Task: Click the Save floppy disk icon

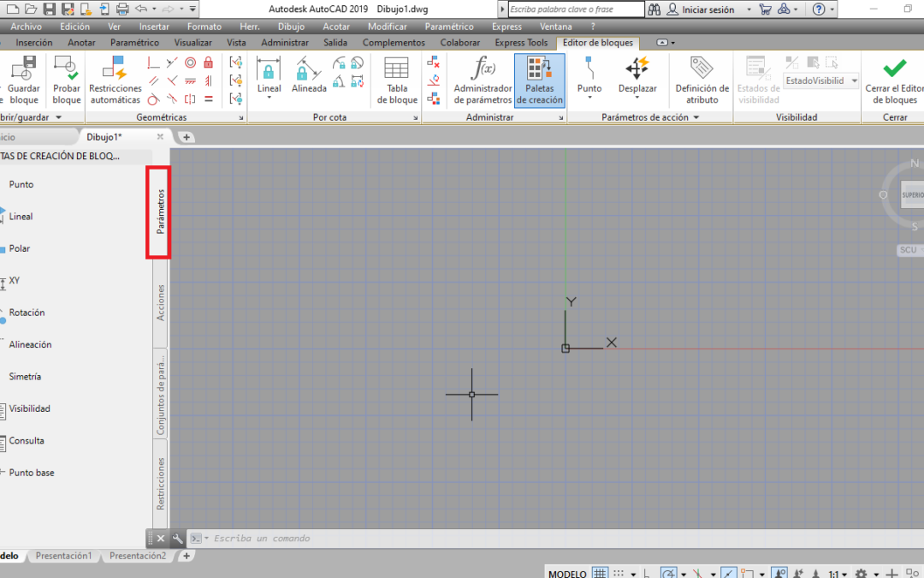Action: pyautogui.click(x=49, y=9)
